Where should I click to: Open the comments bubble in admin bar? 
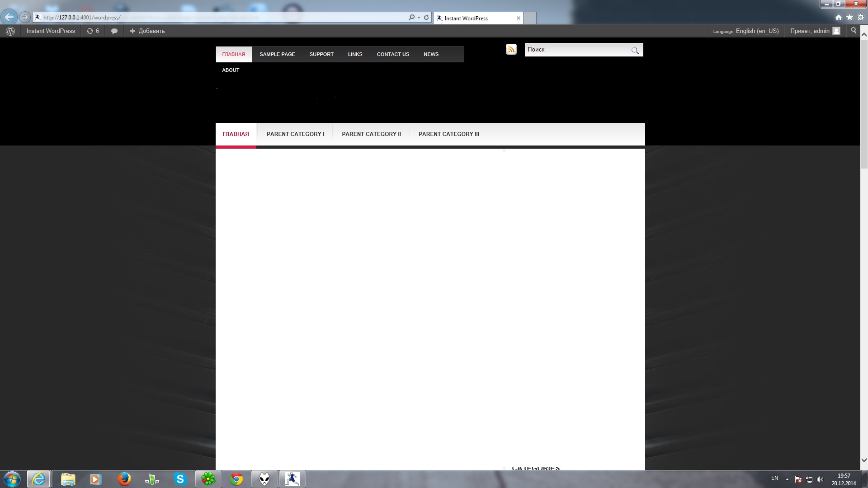[x=114, y=31]
